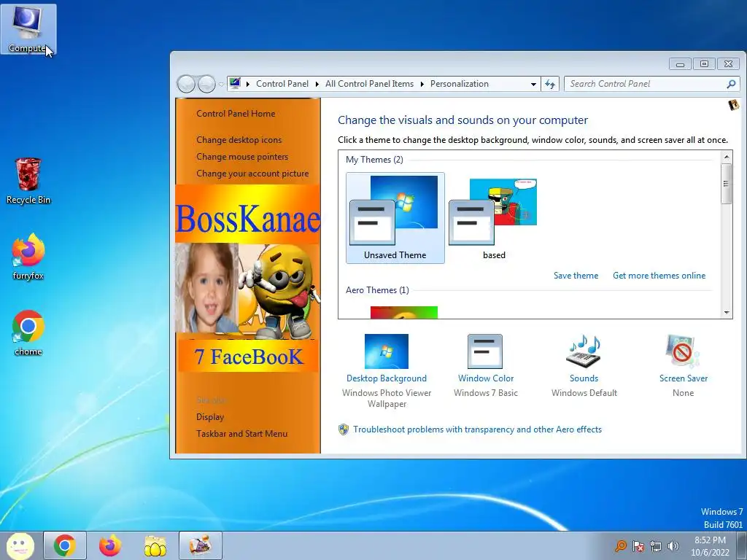
Task: Click the My Themes (2) heading
Action: click(x=374, y=160)
